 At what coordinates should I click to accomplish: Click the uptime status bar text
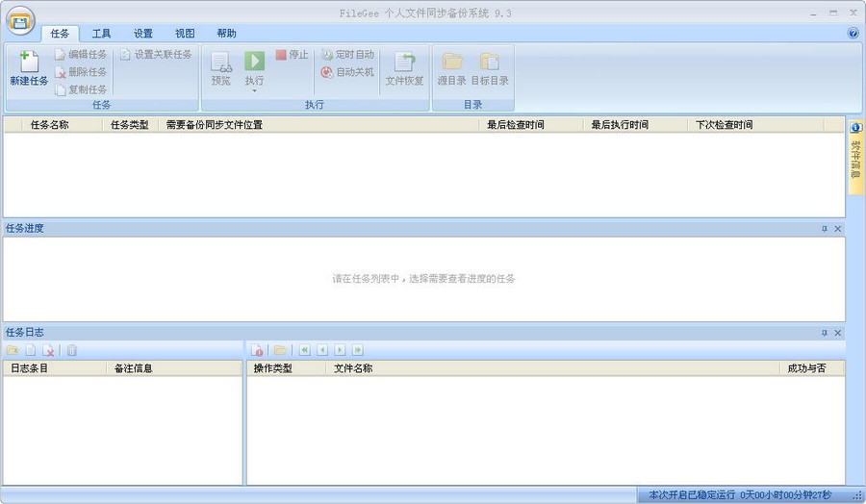coord(740,494)
